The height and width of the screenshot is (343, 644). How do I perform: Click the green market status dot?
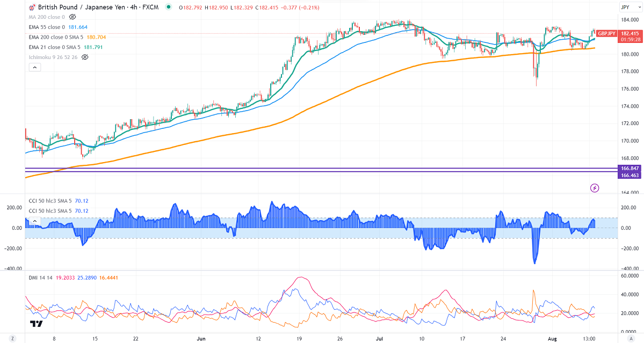tap(169, 7)
